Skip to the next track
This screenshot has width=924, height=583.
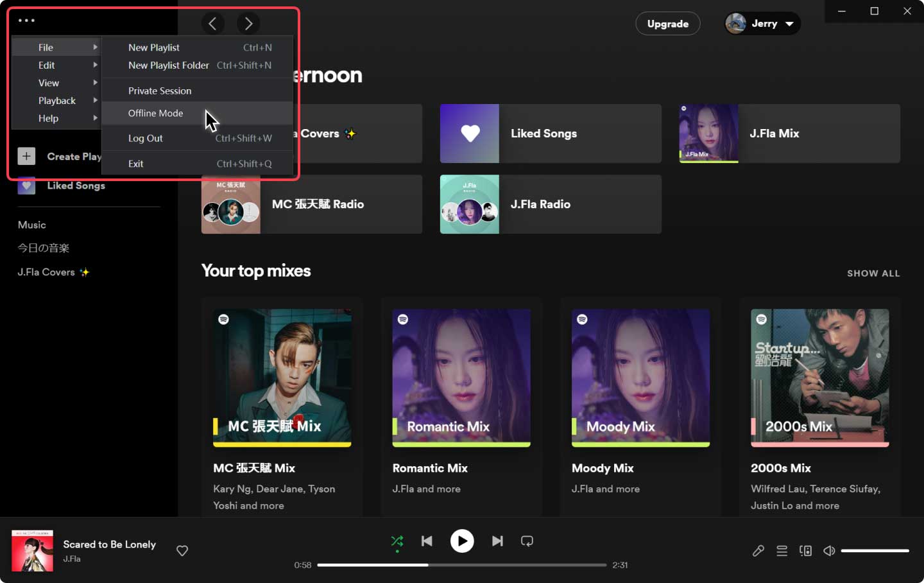497,541
